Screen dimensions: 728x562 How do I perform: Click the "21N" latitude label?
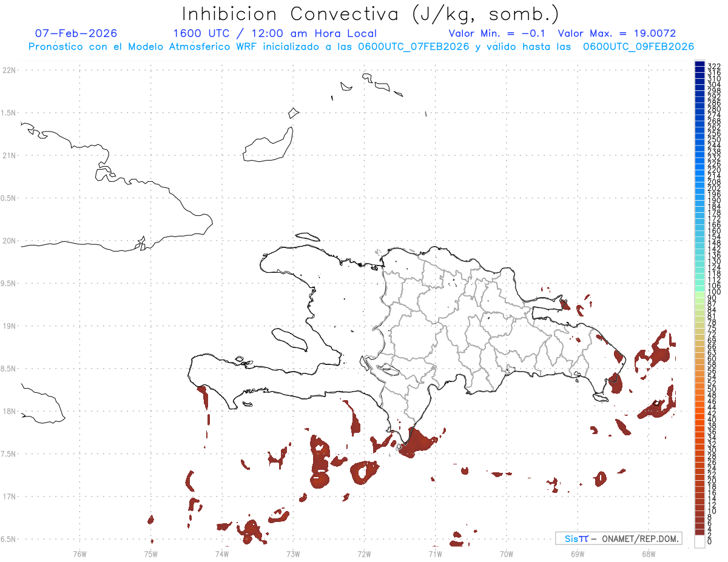(x=9, y=155)
